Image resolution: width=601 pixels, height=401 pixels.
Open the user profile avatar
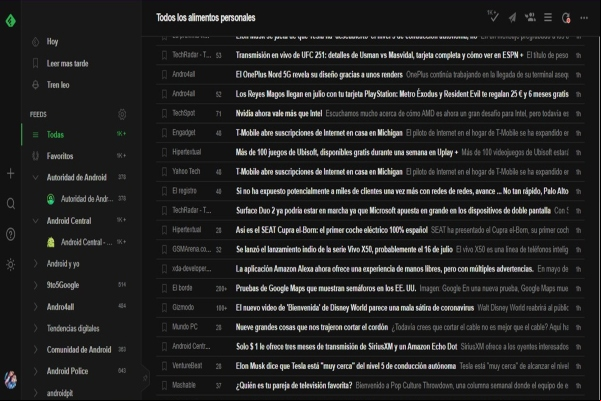tap(11, 380)
